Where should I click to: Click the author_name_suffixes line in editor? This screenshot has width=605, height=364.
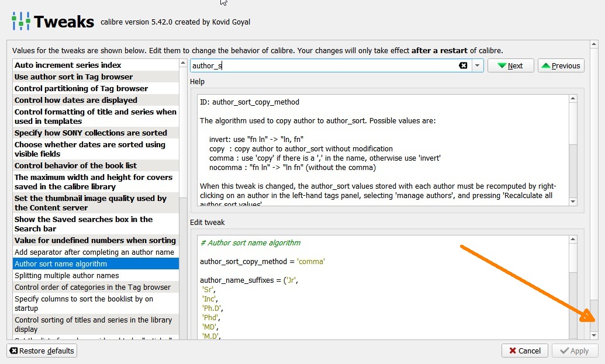pyautogui.click(x=249, y=280)
